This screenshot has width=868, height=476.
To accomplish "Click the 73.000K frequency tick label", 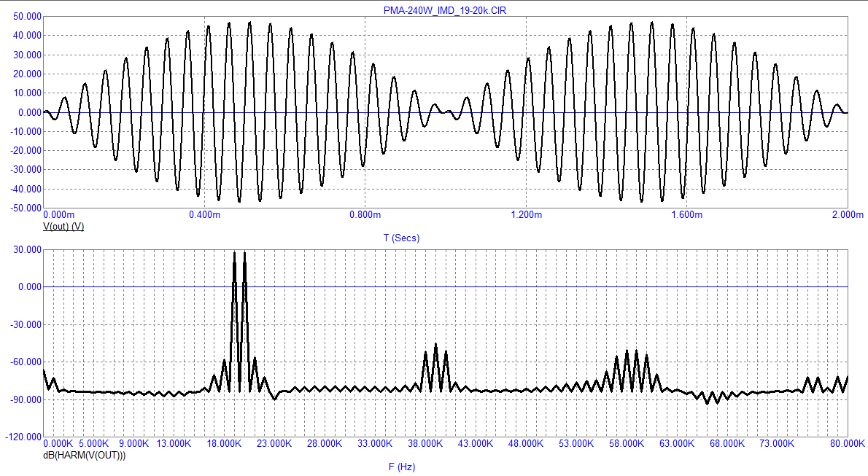I will pos(778,444).
